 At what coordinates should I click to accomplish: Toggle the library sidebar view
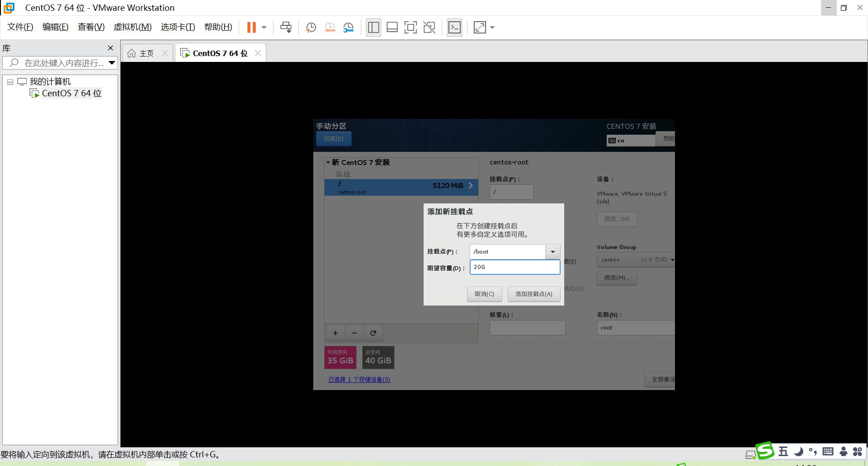[x=373, y=28]
